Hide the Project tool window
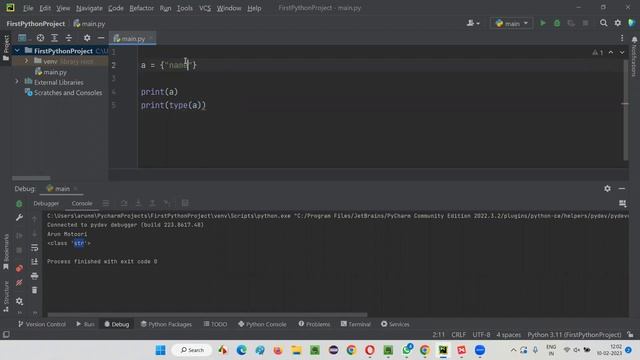 click(101, 38)
